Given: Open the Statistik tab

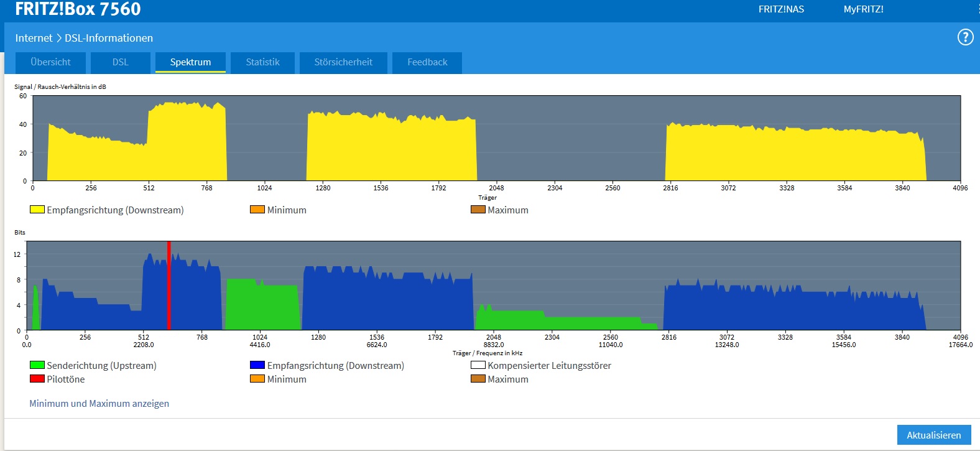Looking at the screenshot, I should (x=262, y=62).
